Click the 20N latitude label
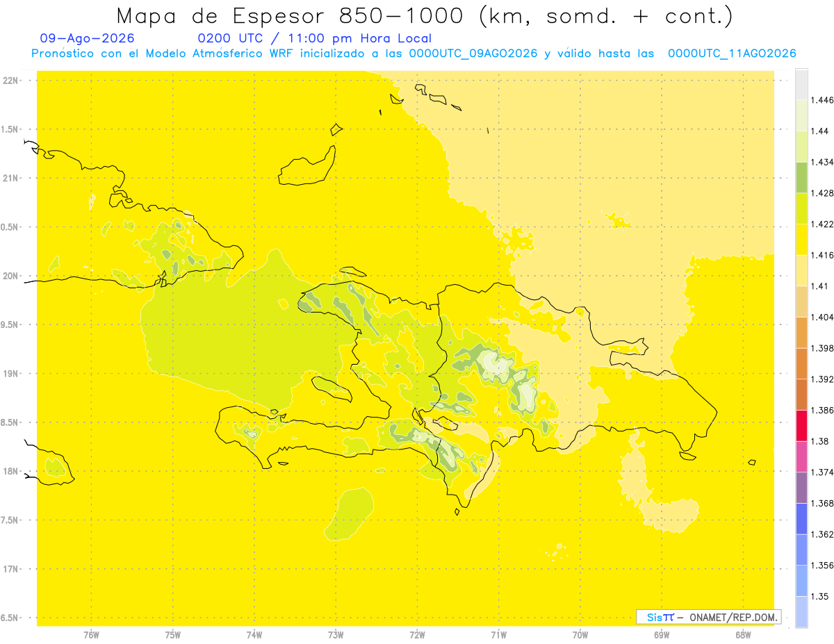This screenshot has height=644, width=834. 10,276
